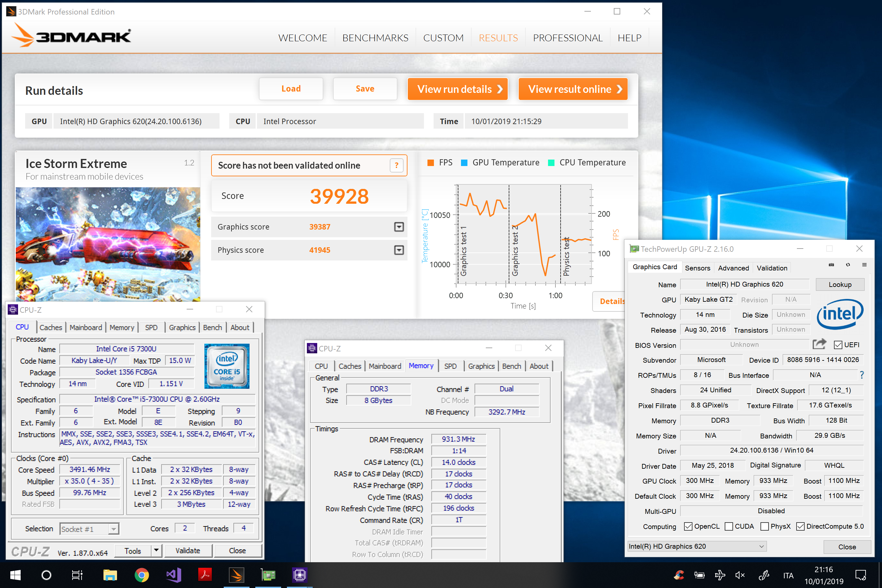The width and height of the screenshot is (882, 588).
Task: Click the 3DMark logo in the header
Action: coord(71,36)
